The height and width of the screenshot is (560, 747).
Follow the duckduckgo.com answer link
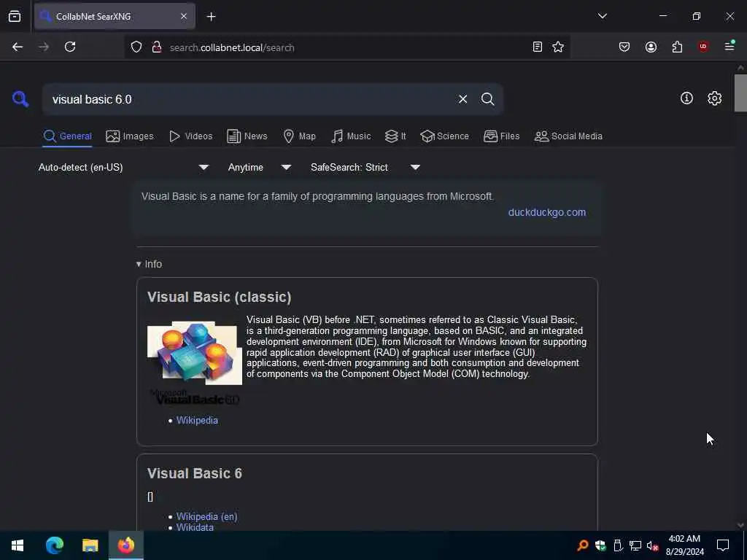point(547,212)
